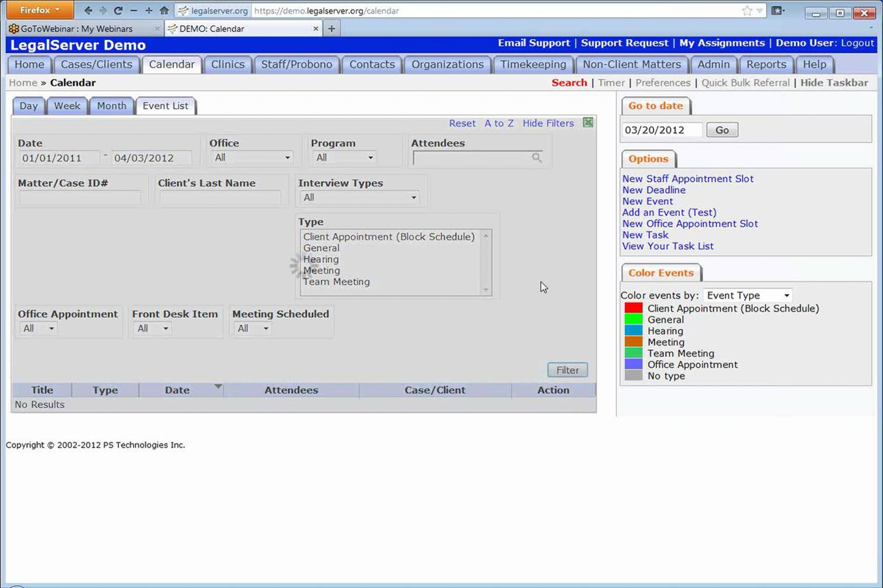Click Hide Filters link
Screen dimensions: 883x588
pos(548,124)
